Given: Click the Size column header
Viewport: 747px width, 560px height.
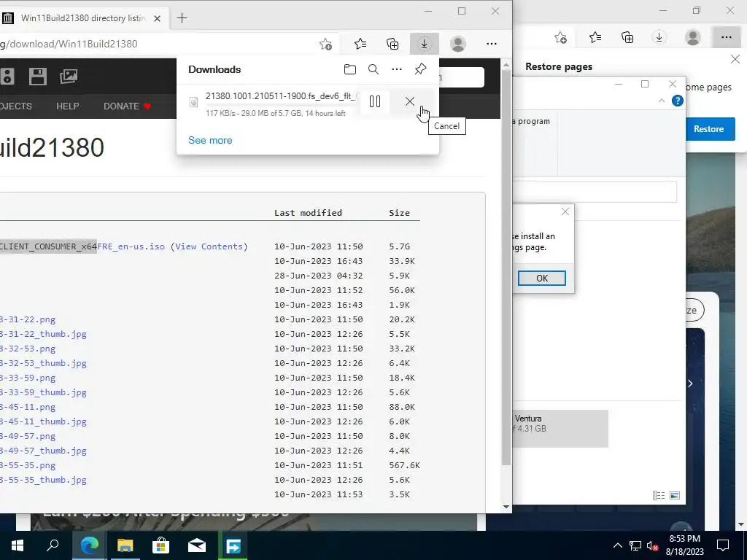Looking at the screenshot, I should pos(399,213).
